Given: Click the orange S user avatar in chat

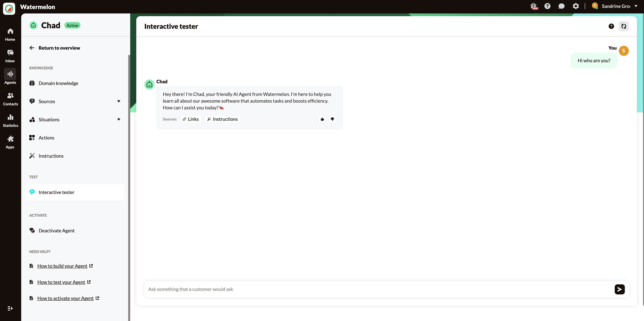Looking at the screenshot, I should click(623, 51).
